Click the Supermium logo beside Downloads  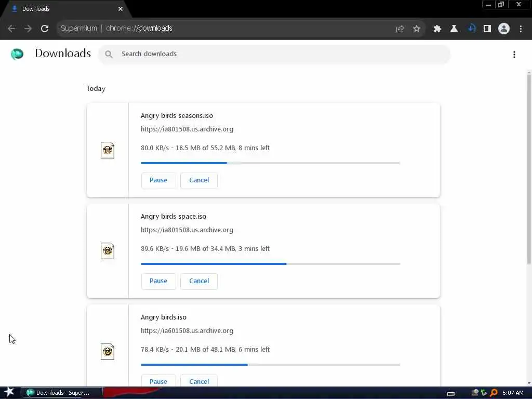click(17, 54)
